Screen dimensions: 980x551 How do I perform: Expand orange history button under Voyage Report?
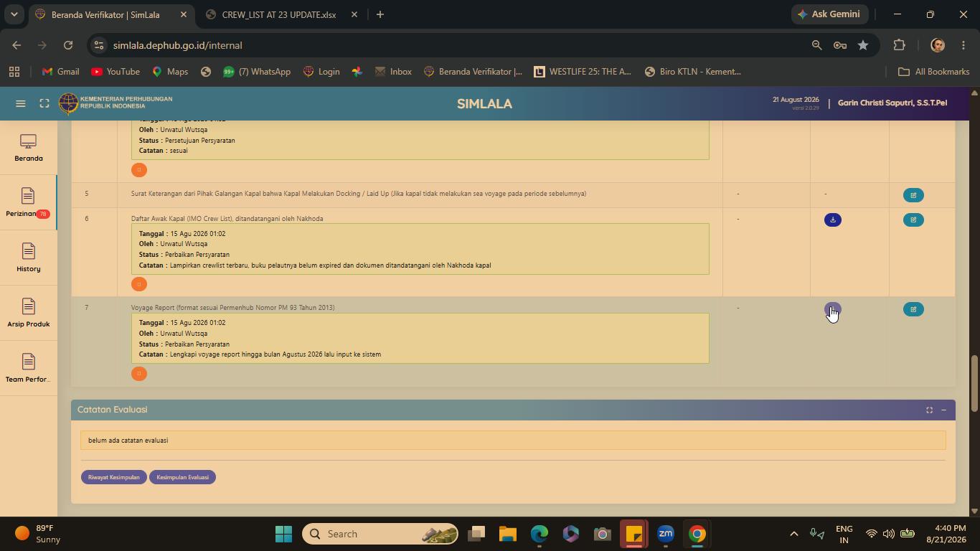coord(139,374)
